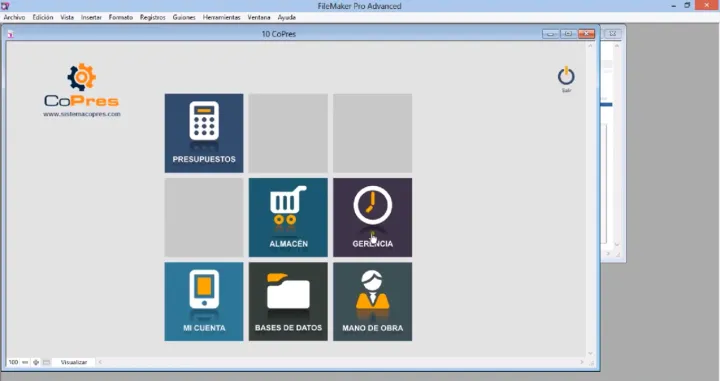This screenshot has height=381, width=720.
Task: Zoom out with the status bar minus icon
Action: (25, 362)
